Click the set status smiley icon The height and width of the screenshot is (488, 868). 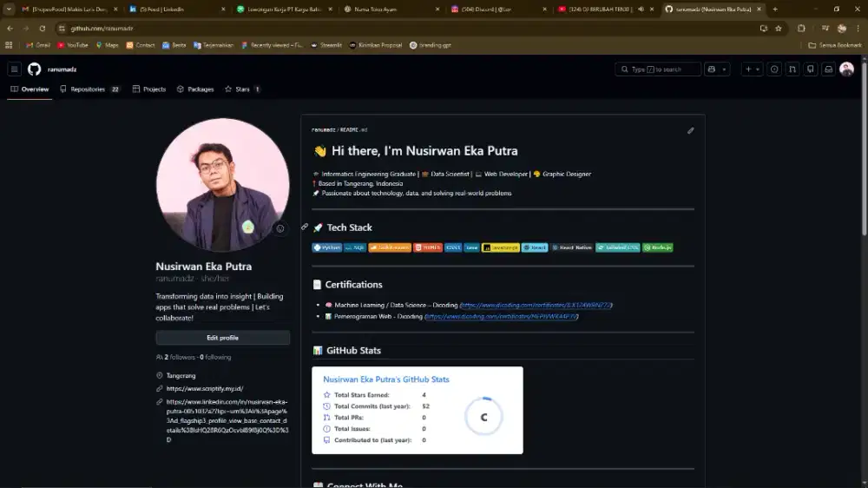click(x=279, y=229)
